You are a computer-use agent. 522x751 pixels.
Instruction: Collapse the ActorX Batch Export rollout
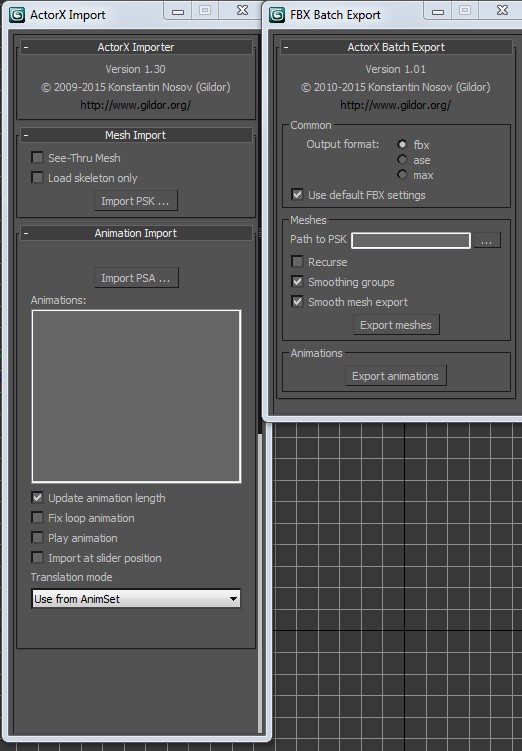(x=396, y=47)
